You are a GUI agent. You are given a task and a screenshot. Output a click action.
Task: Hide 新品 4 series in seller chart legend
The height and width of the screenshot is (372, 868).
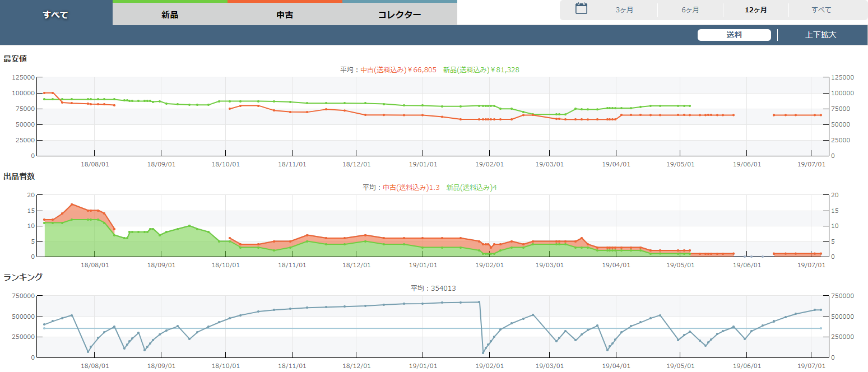[x=471, y=188]
